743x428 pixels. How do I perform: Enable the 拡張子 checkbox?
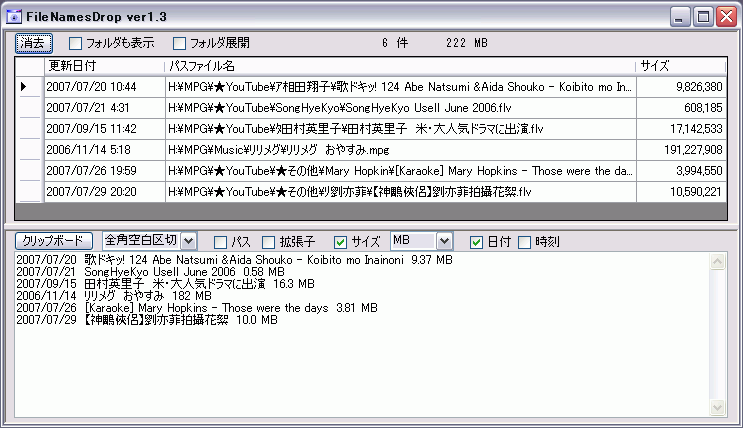click(x=268, y=242)
